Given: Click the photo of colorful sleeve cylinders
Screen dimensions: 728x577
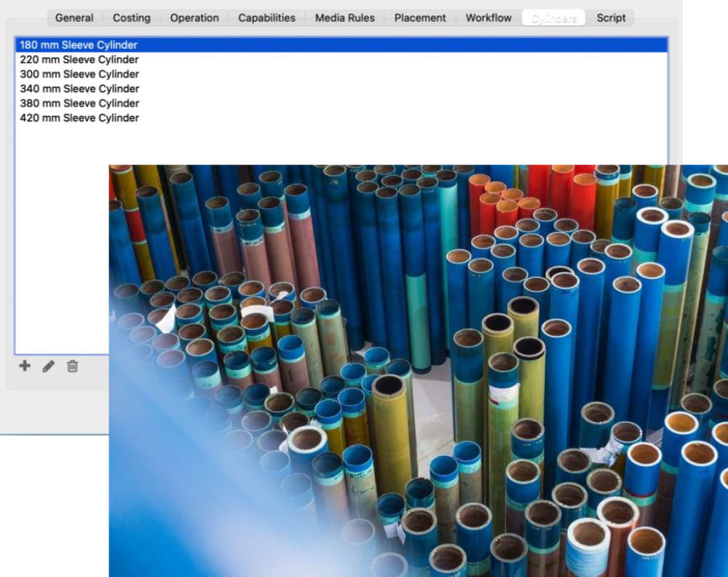Looking at the screenshot, I should 418,370.
